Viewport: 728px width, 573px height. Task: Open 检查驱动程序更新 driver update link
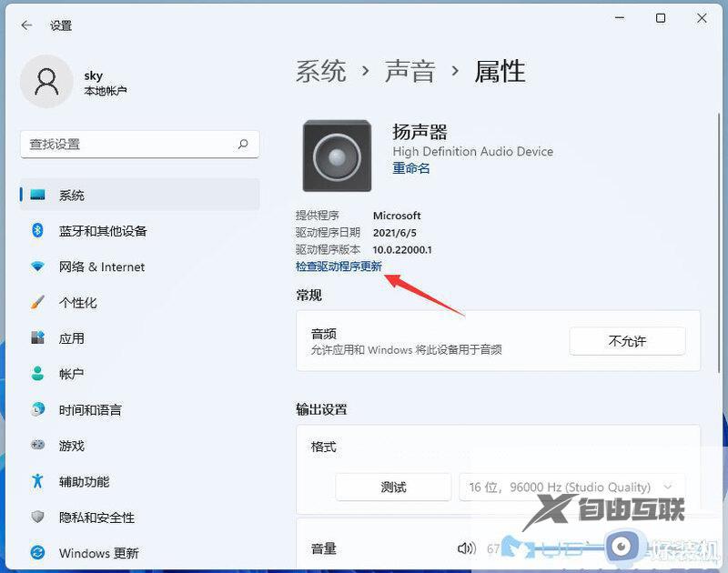click(339, 267)
